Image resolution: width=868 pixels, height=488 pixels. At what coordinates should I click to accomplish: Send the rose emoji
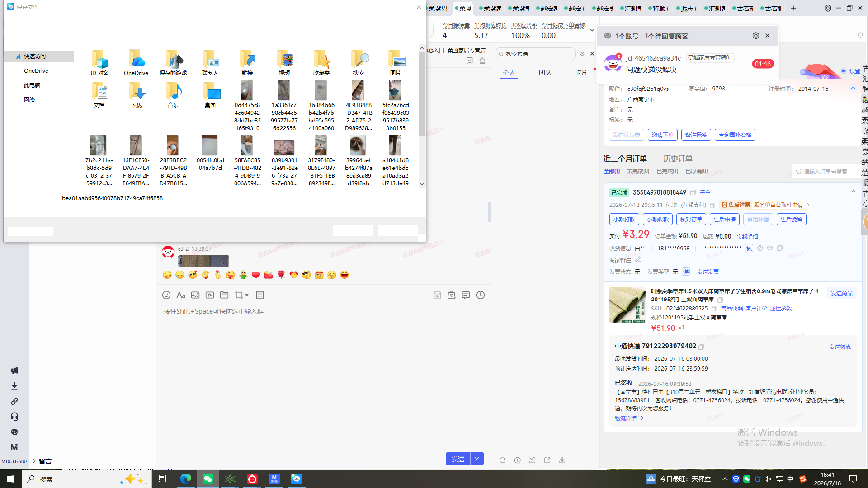click(281, 275)
